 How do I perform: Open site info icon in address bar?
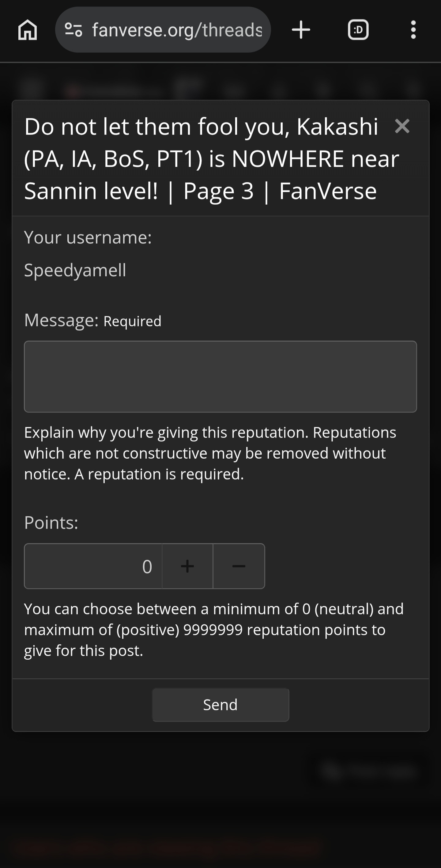tap(73, 30)
